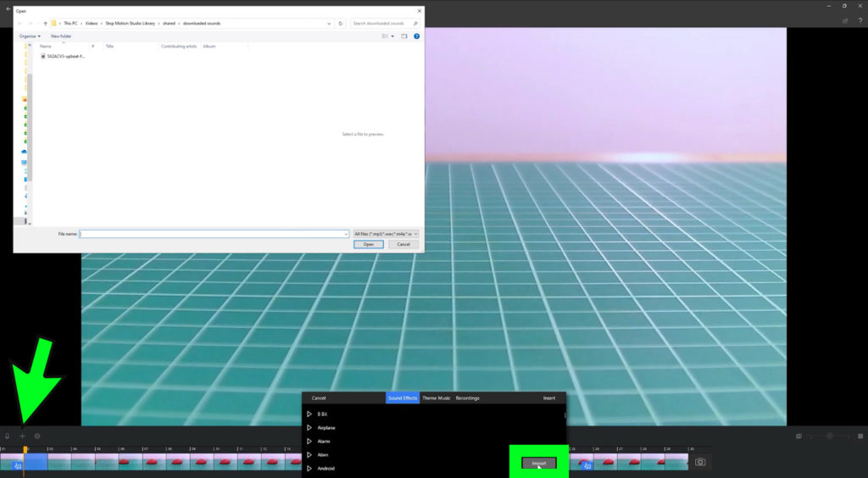Preview the 8 Bit sound effect
Viewport: 868px width, 478px height.
click(x=309, y=414)
